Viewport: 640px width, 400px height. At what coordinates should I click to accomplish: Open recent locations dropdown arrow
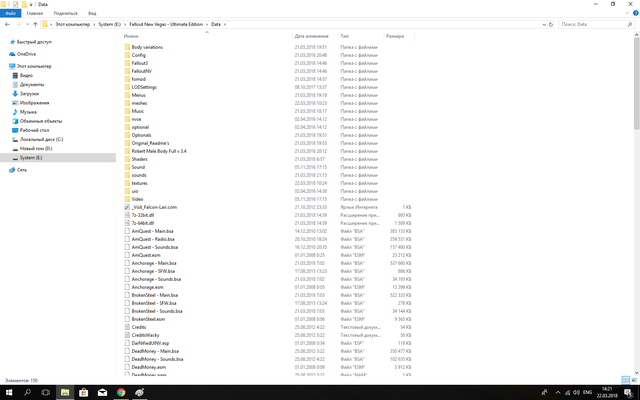(27, 24)
